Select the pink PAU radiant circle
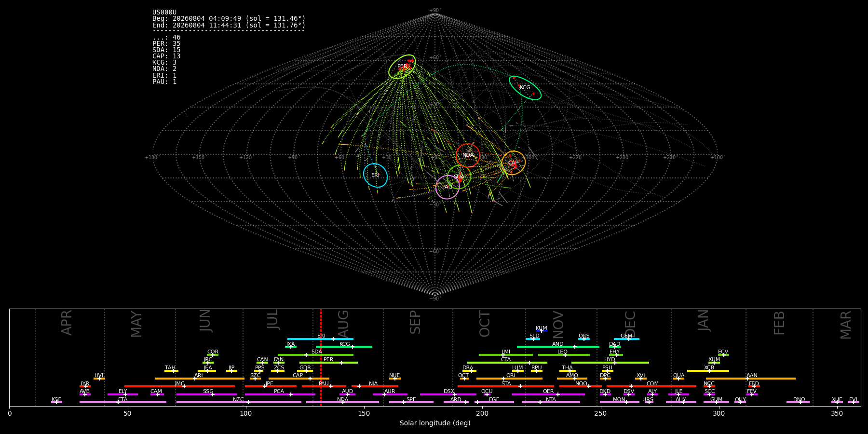This screenshot has width=868, height=434. point(448,187)
